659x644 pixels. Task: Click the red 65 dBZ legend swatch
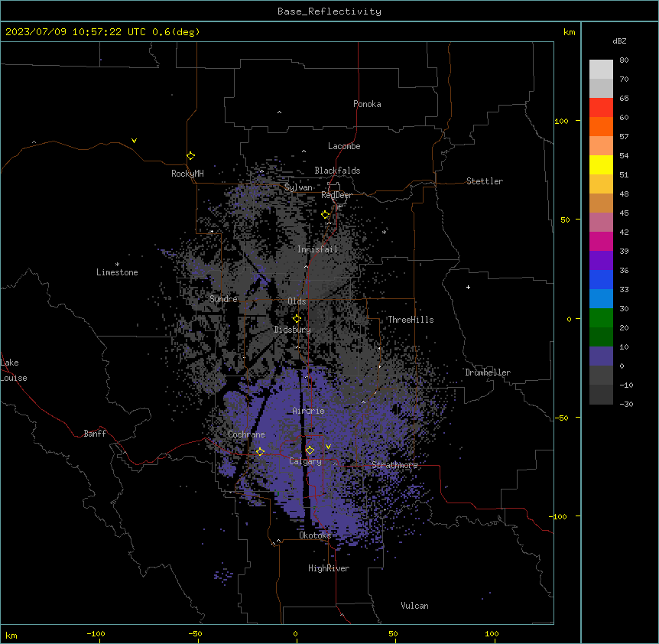pos(601,108)
